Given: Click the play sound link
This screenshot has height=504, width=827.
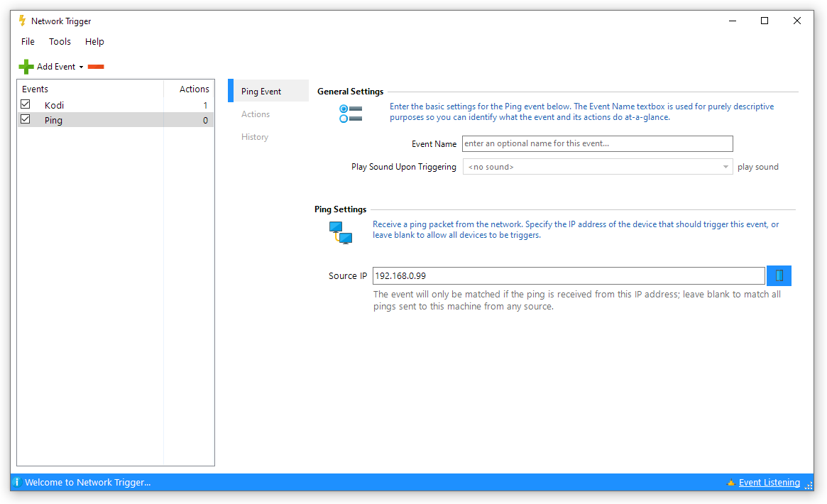Looking at the screenshot, I should pos(757,167).
